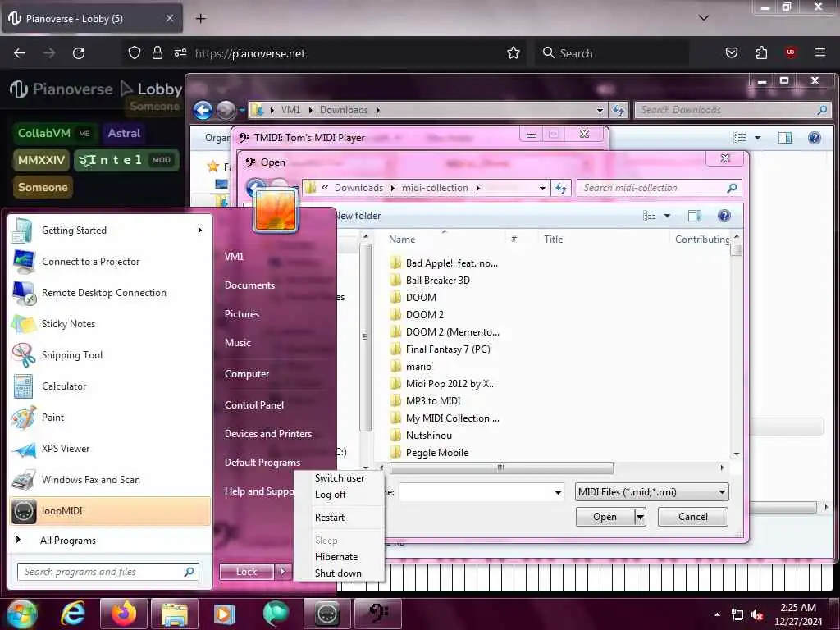Open Firefox hamburger menu
This screenshot has height=630, width=840.
tap(819, 52)
